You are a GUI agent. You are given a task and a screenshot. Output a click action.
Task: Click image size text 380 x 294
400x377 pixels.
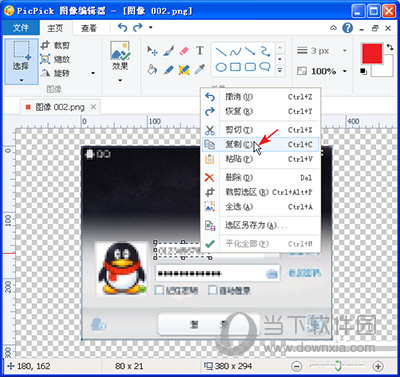[233, 366]
